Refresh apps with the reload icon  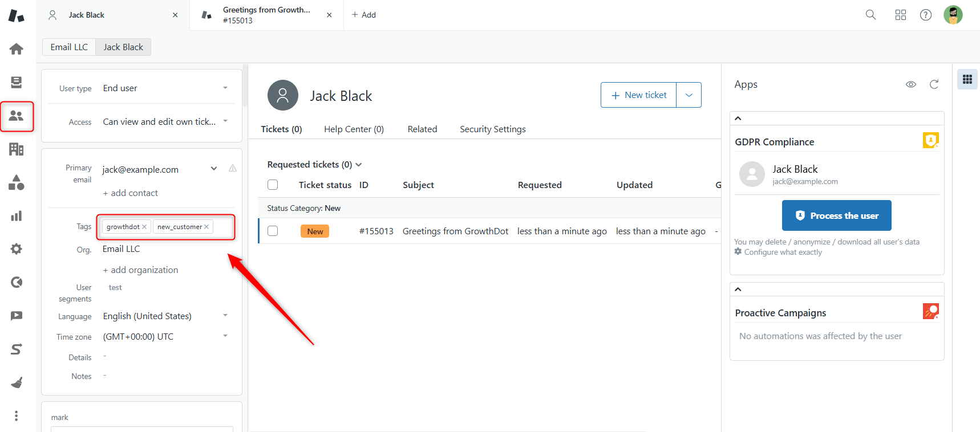pos(934,84)
